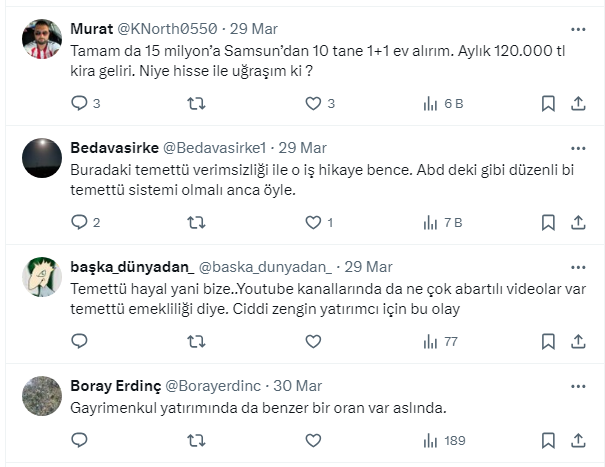Like Bedavasirke's temettü tweet

313,222
